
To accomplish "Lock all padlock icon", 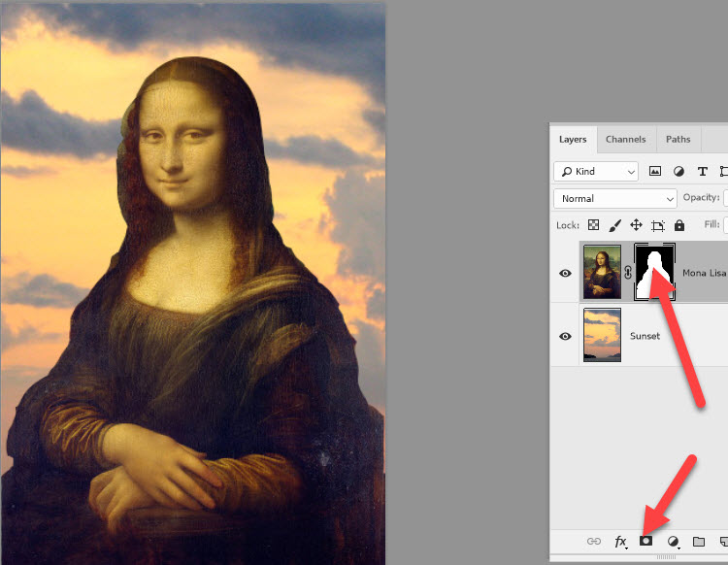I will (679, 225).
